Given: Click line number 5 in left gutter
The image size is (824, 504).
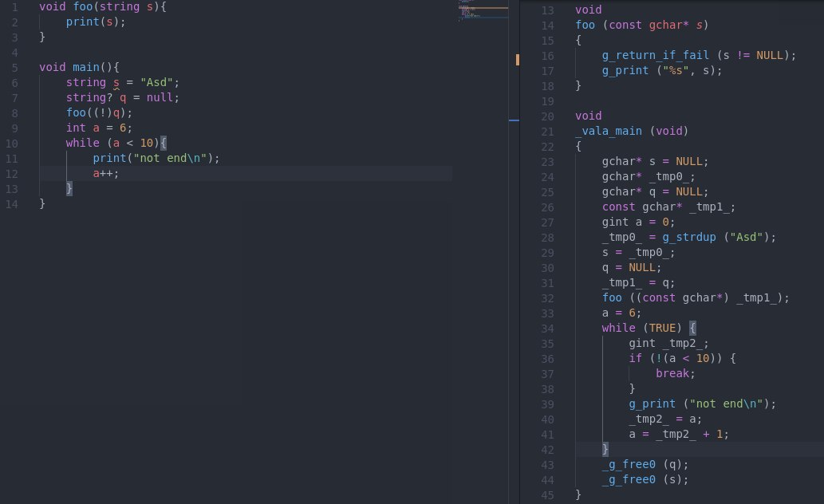Looking at the screenshot, I should [x=14, y=68].
